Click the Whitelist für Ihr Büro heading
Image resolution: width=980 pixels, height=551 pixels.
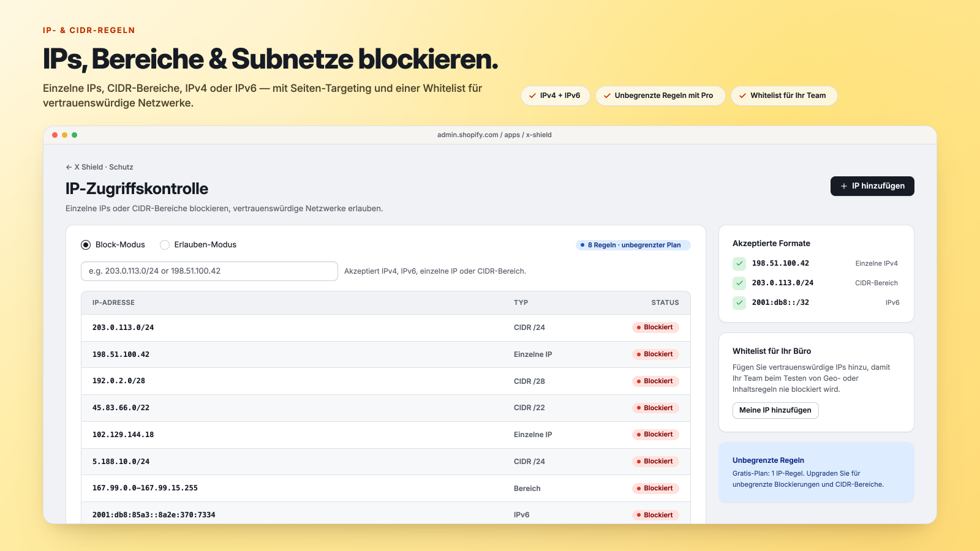[772, 351]
